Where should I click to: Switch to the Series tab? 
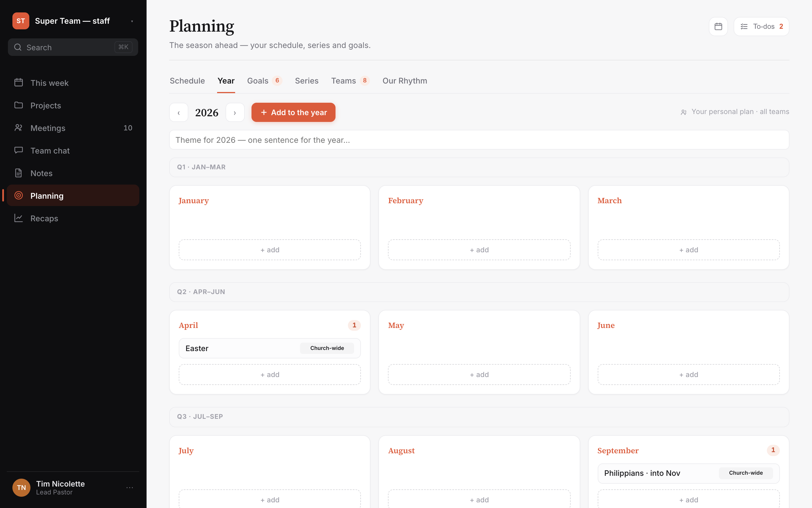click(x=307, y=81)
